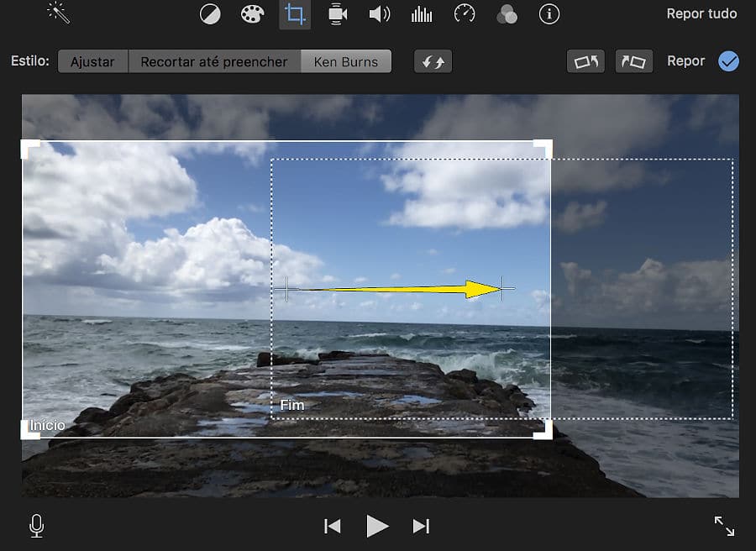Click the bottom-right crop handle
The image size is (756, 551).
543,430
